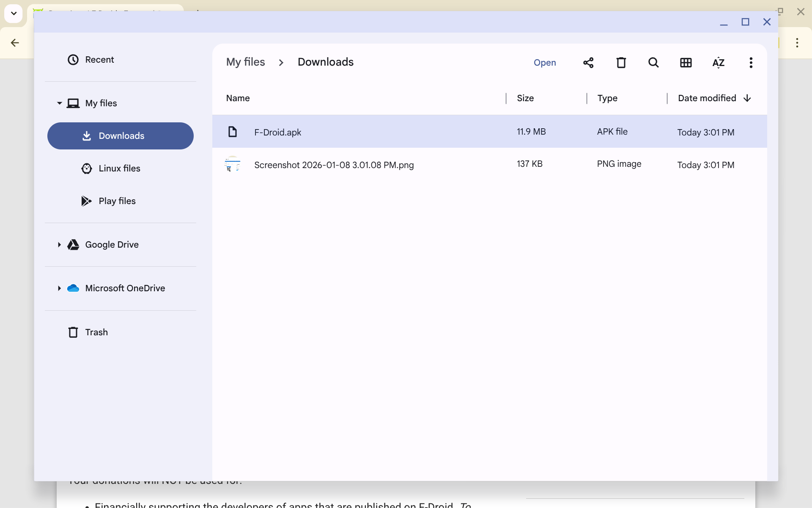
Task: Open the Search icon in toolbar
Action: coord(653,63)
